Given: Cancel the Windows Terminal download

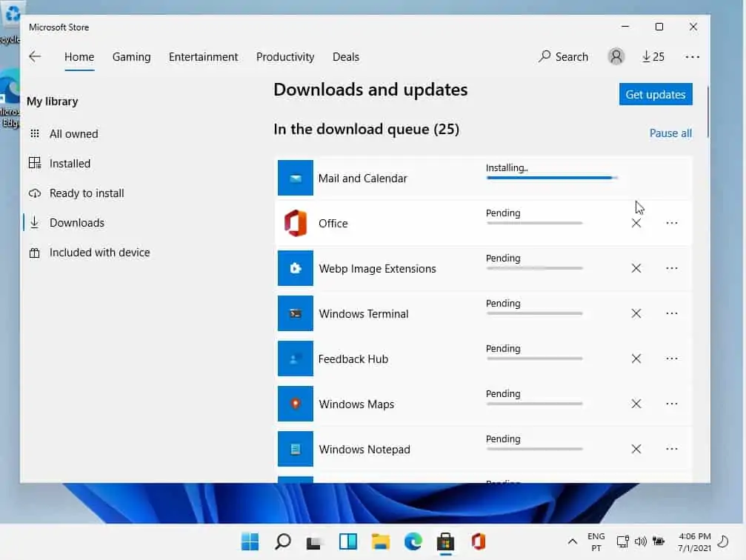Looking at the screenshot, I should coord(636,313).
